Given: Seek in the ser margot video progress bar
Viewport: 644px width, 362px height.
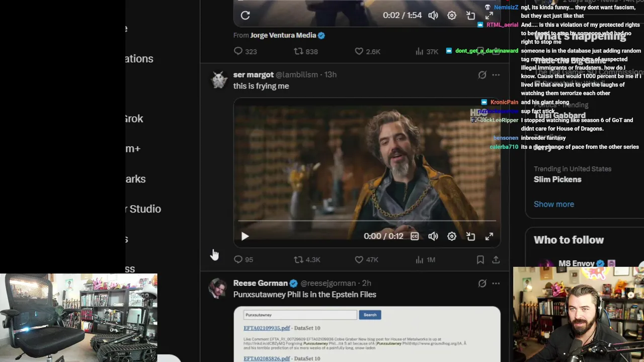Looking at the screenshot, I should [x=367, y=221].
